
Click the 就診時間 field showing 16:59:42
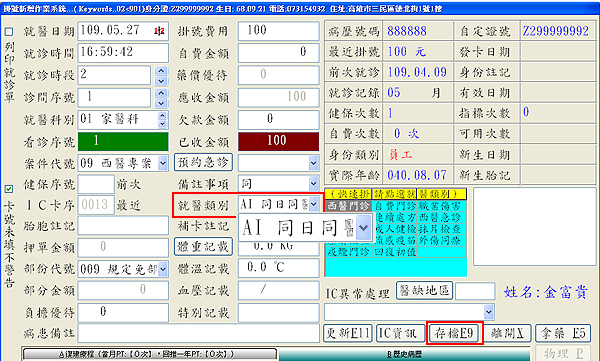123,52
